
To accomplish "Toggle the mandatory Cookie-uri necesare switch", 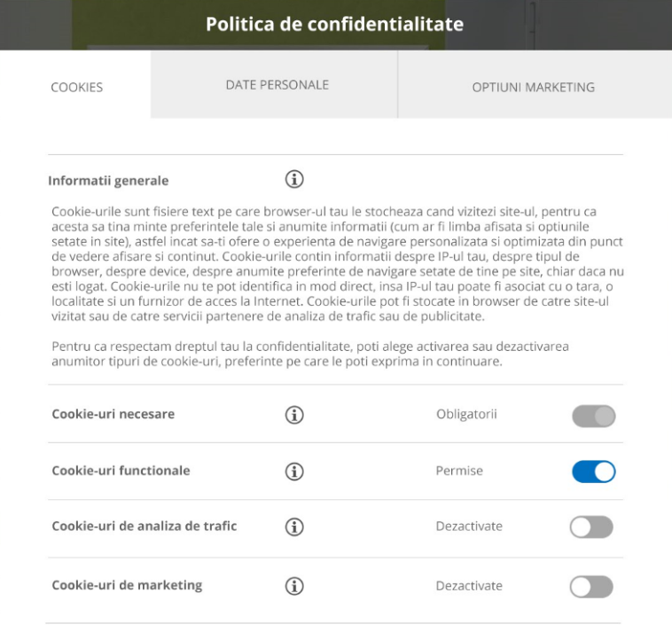I will pos(594,416).
